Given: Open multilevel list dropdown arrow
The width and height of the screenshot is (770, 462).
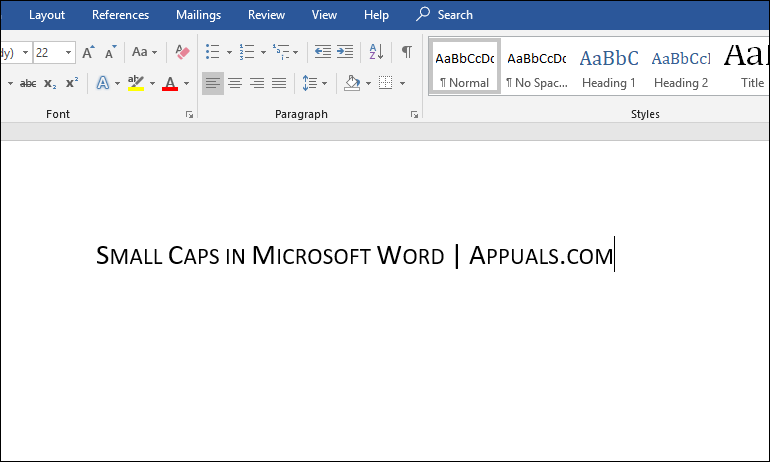Looking at the screenshot, I should pos(296,52).
